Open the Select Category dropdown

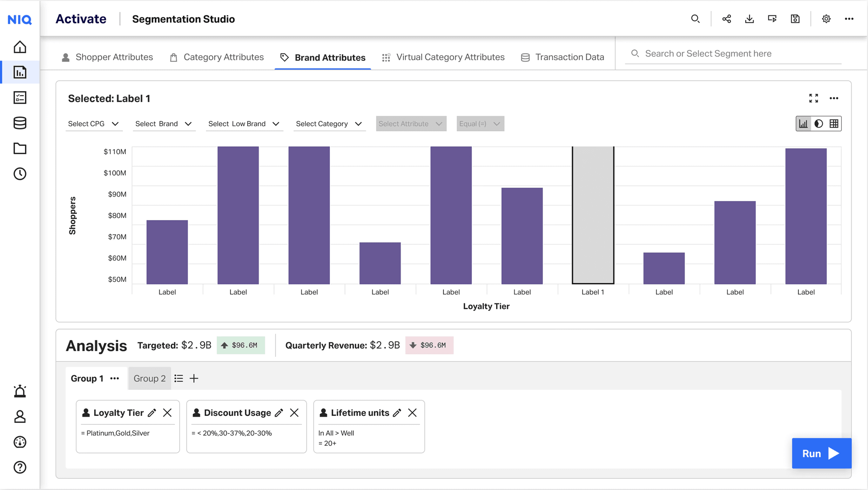click(328, 124)
